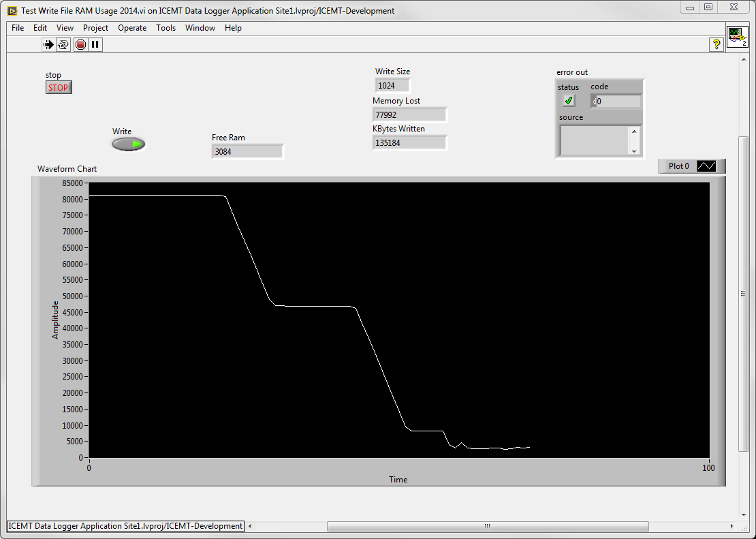Click the VI icon pane in top right

click(737, 37)
